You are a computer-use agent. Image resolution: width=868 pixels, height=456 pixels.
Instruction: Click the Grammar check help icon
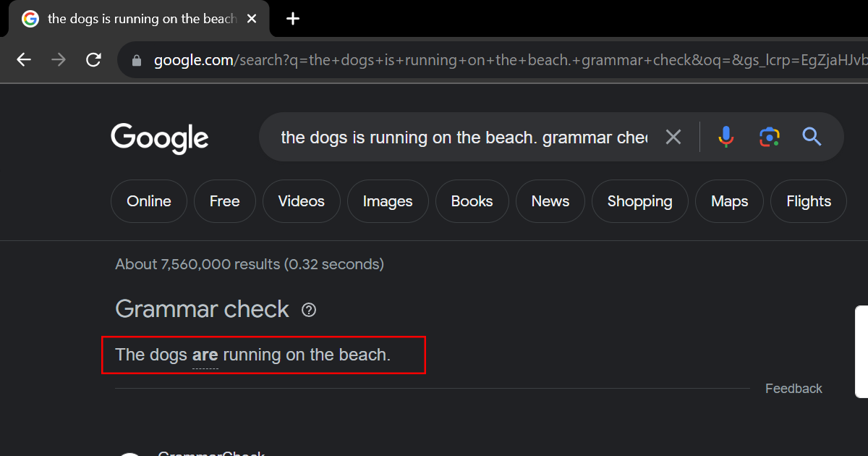(x=309, y=311)
